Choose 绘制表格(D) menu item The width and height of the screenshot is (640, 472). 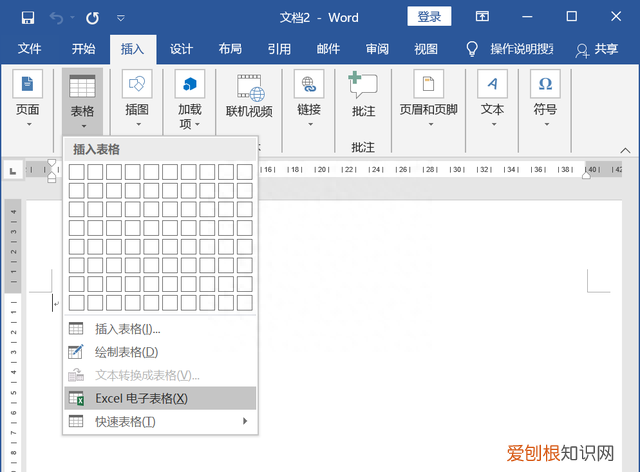click(x=160, y=352)
